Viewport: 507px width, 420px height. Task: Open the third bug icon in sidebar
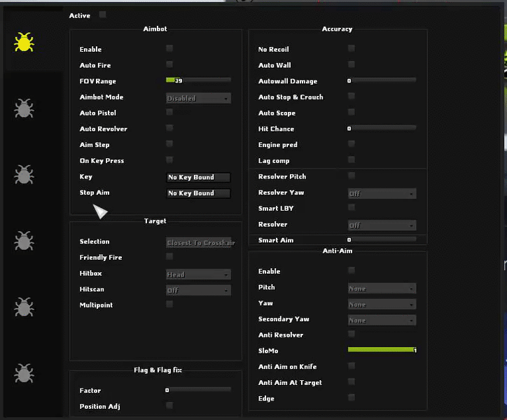pyautogui.click(x=24, y=174)
